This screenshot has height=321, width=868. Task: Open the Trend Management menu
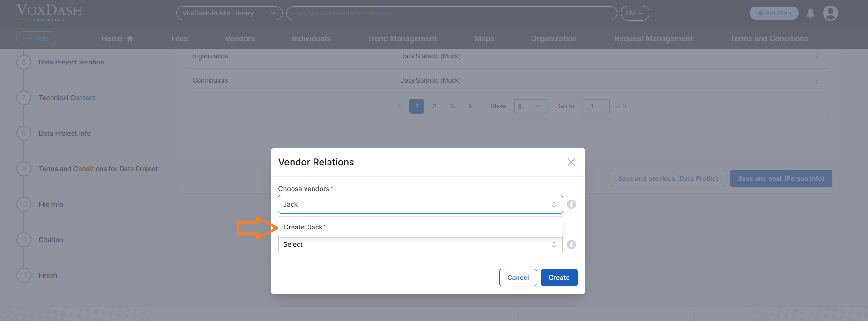(x=402, y=38)
